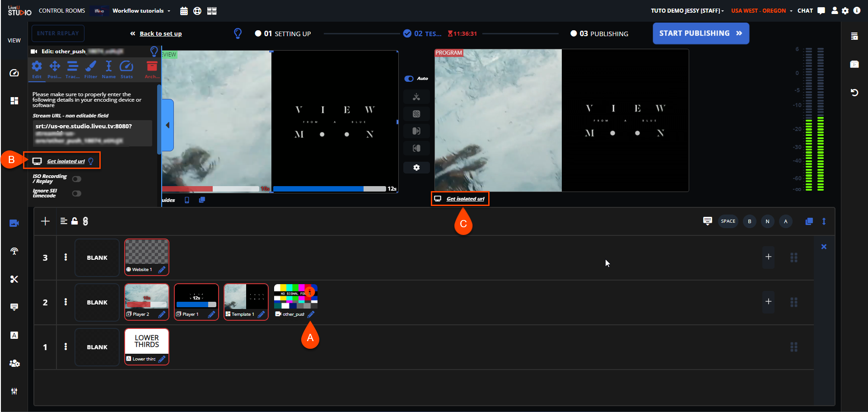Click the add layer plus icon
868x412 pixels.
click(x=45, y=221)
